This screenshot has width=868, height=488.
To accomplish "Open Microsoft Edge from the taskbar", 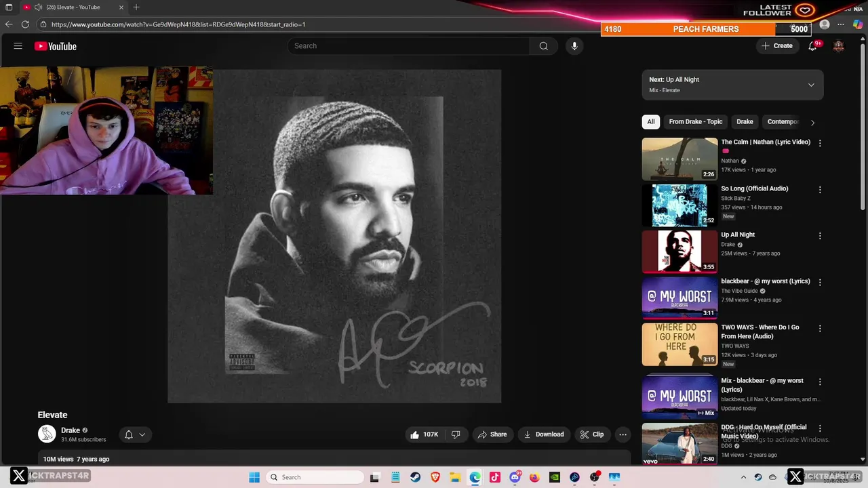I will tap(475, 477).
